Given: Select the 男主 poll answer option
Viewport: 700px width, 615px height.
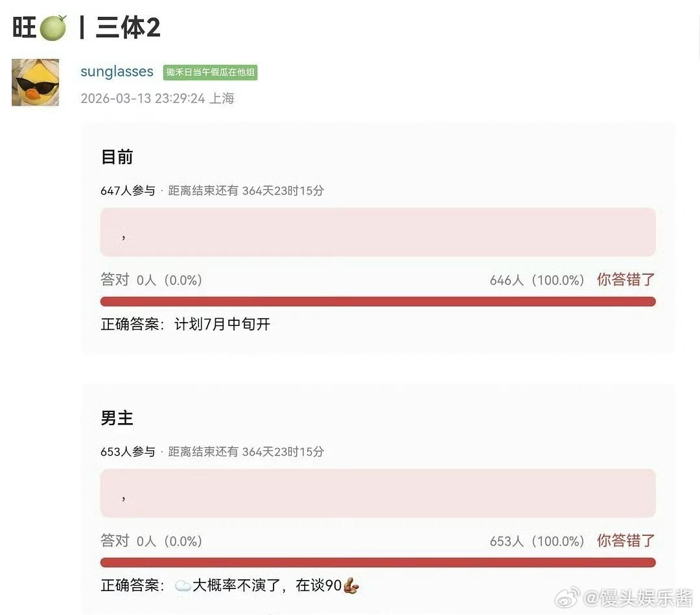Looking at the screenshot, I should coord(378,493).
